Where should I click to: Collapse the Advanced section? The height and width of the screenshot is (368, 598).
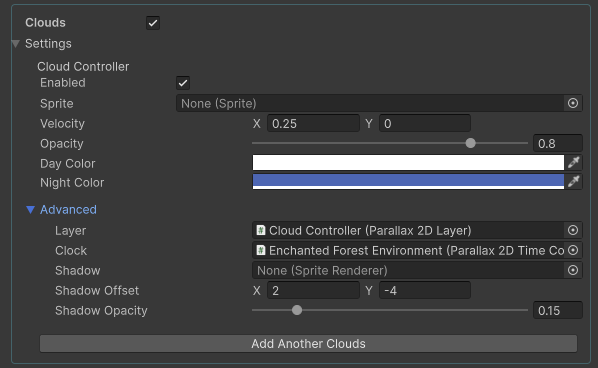[x=31, y=209]
